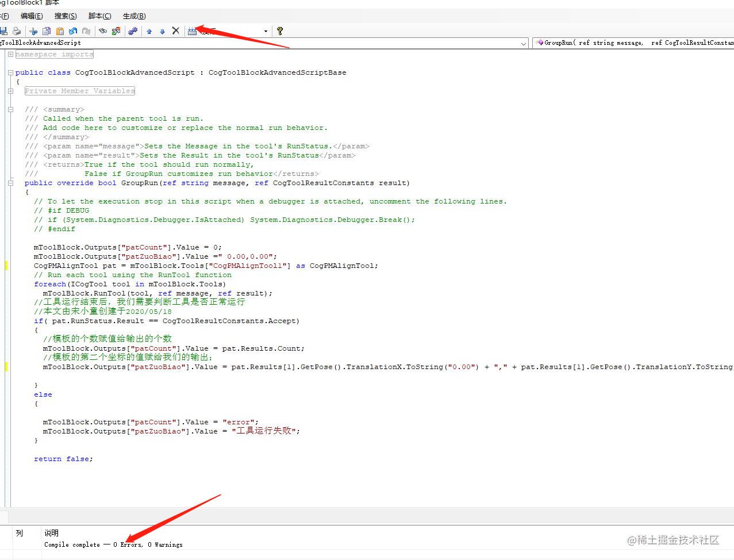
Task: Open the 脚本(C) menu
Action: pos(100,16)
